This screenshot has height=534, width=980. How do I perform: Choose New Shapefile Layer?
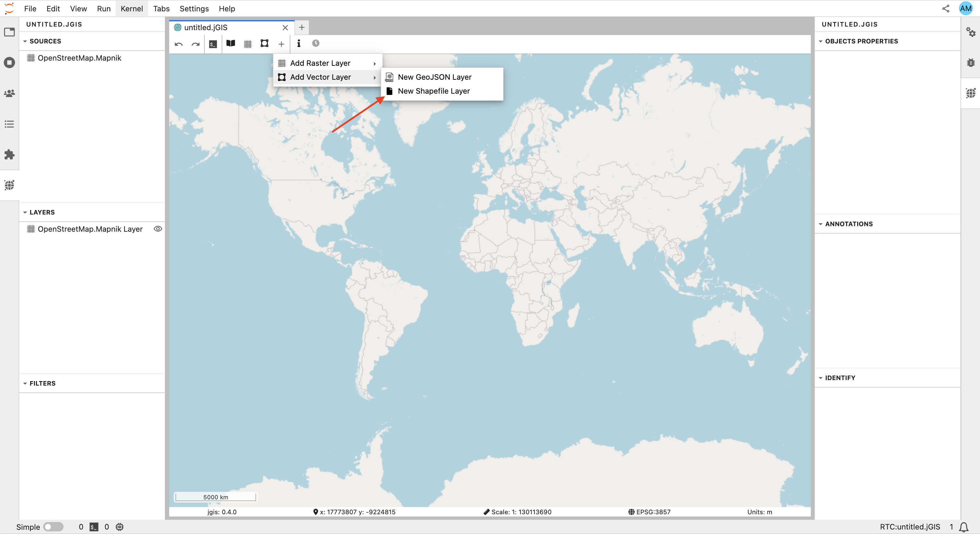[433, 91]
